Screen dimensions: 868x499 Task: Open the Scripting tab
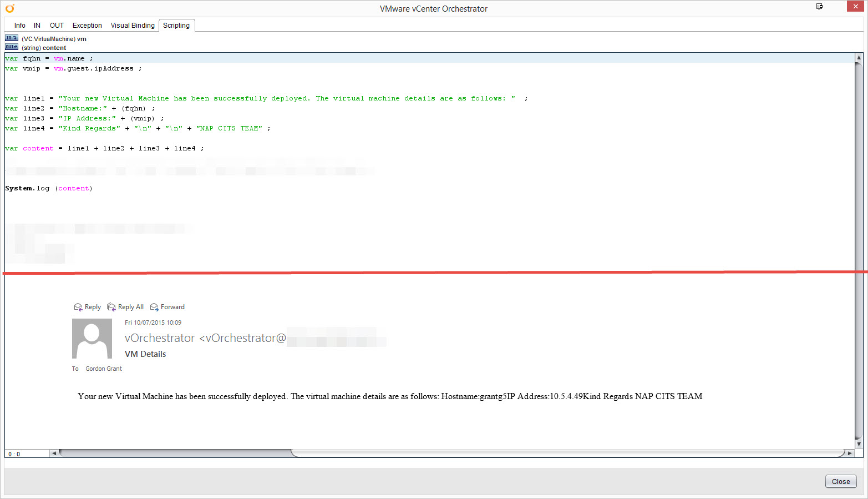click(176, 25)
